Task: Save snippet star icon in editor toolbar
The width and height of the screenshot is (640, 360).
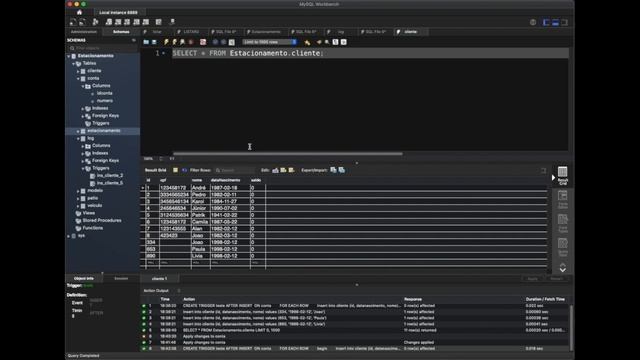Action: 307,42
